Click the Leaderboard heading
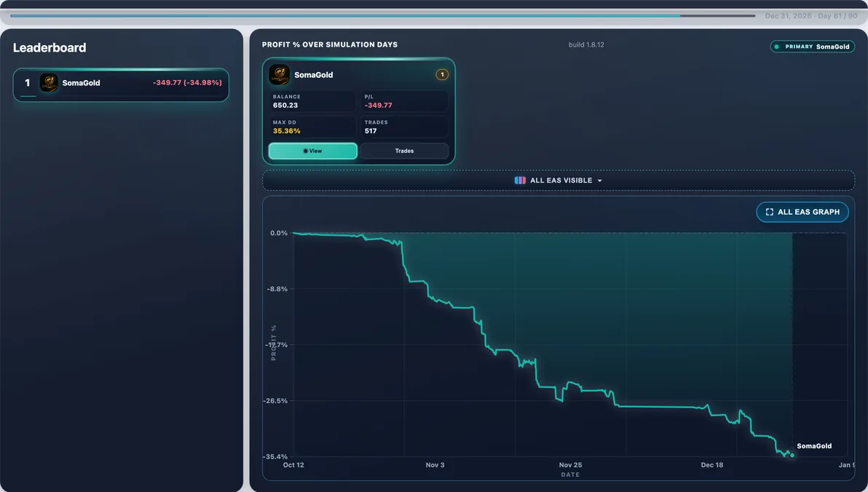The image size is (868, 492). click(x=50, y=47)
